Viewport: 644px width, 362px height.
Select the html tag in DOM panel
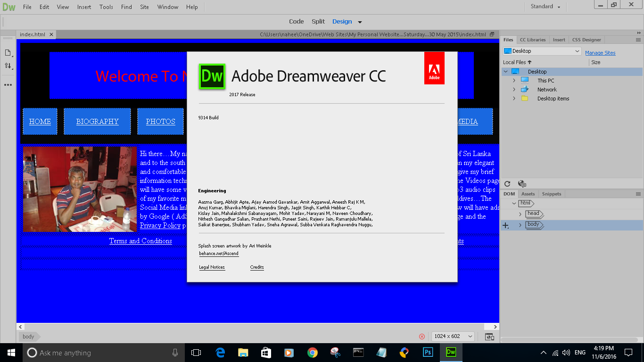[526, 203]
